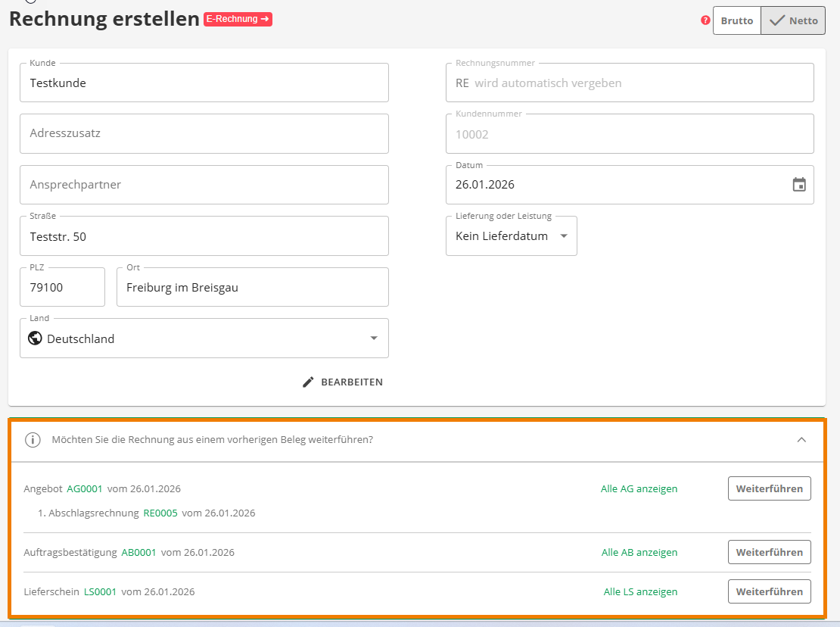Click the Ansprechpartner input field
The image size is (840, 627).
click(204, 185)
